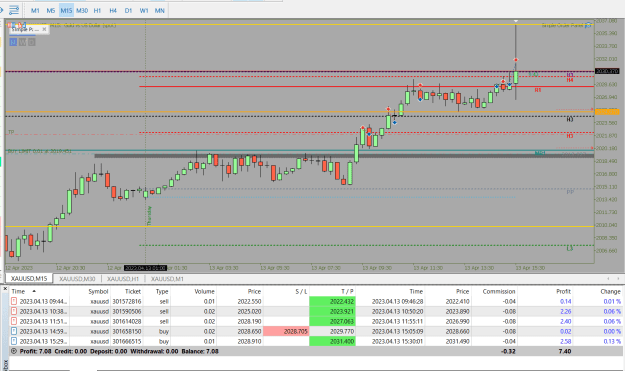Switch chart to M30 timeframe
625x371 pixels.
pyautogui.click(x=82, y=11)
